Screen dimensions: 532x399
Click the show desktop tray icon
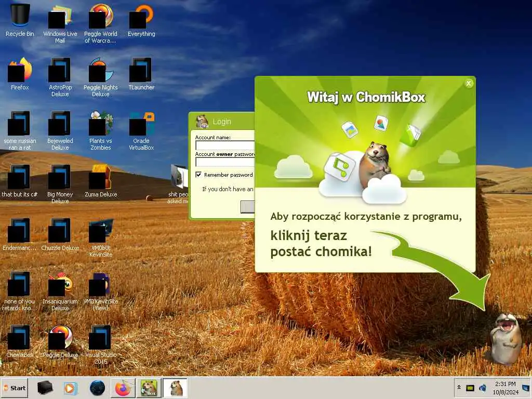pyautogui.click(x=526, y=388)
